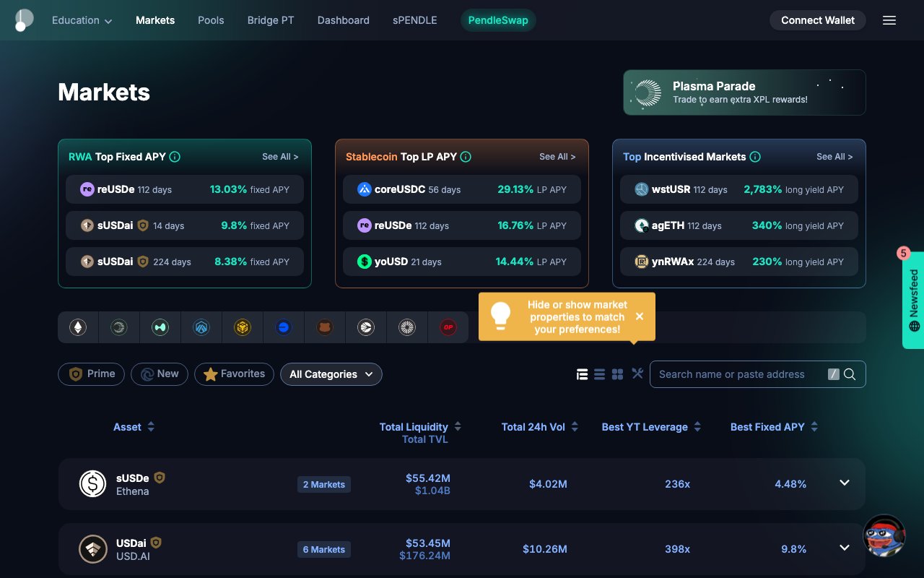The image size is (924, 578).
Task: Open the Dashboard tab
Action: [x=343, y=20]
